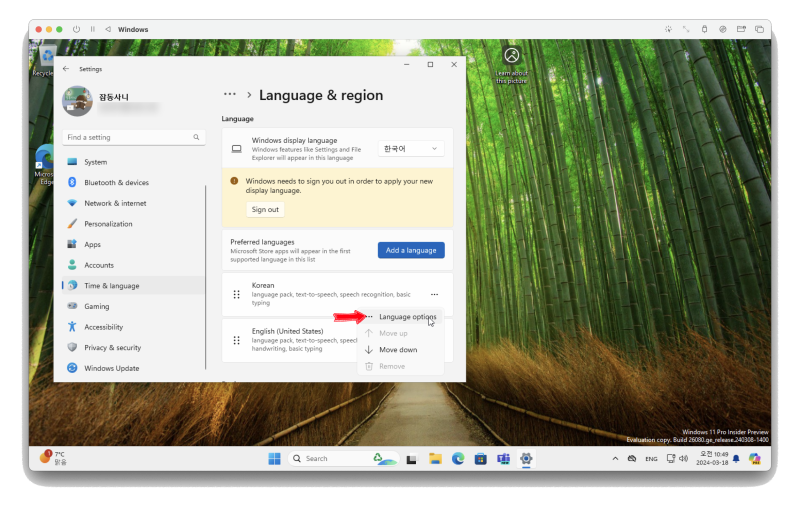The image size is (800, 509).
Task: Launch File Explorer from taskbar
Action: pyautogui.click(x=435, y=459)
